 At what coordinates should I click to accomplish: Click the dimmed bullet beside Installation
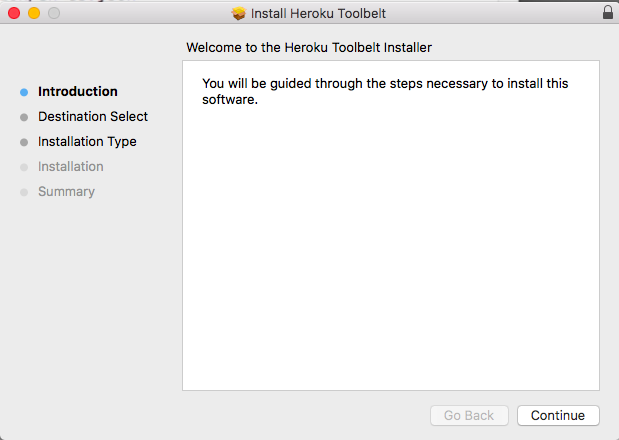point(24,167)
